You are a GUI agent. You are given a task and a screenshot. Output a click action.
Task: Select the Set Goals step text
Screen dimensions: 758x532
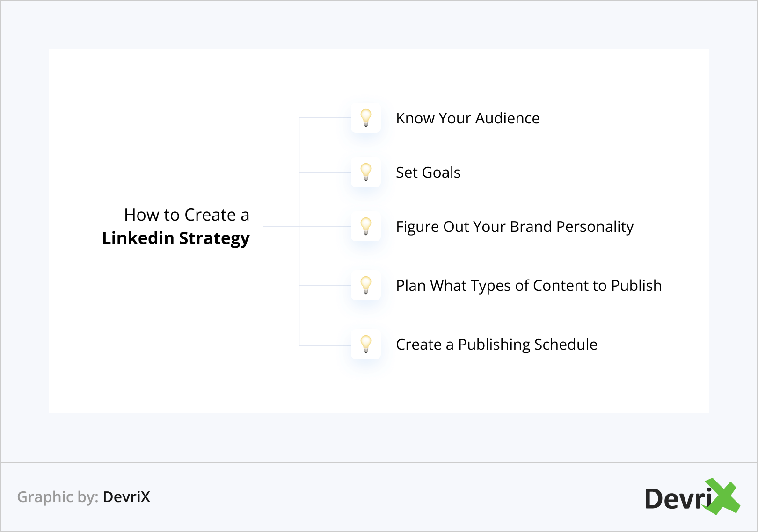coord(428,173)
